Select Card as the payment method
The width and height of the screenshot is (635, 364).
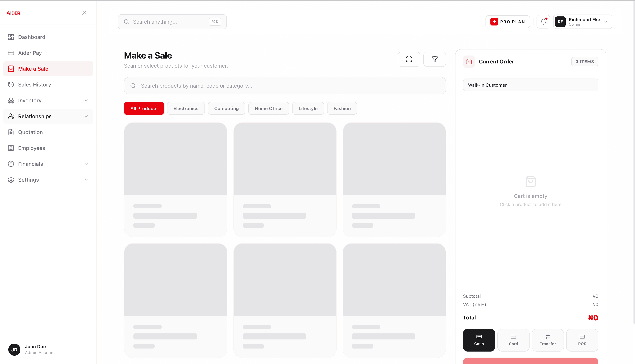coord(513,340)
